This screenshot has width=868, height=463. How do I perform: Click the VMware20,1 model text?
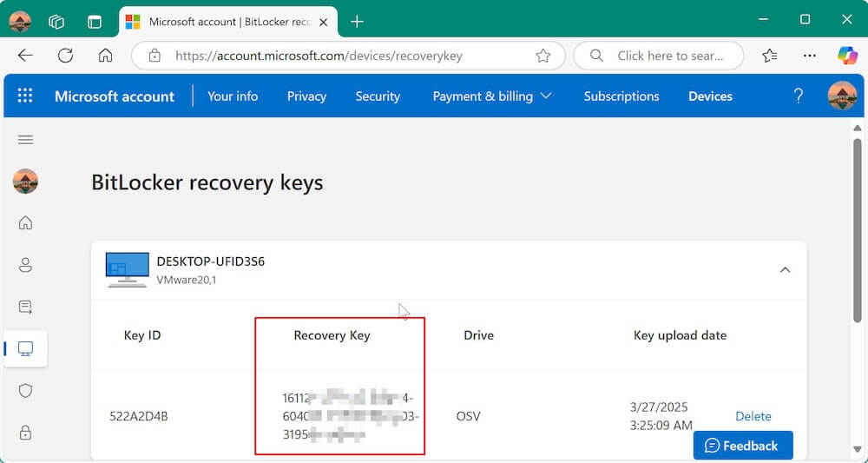187,280
